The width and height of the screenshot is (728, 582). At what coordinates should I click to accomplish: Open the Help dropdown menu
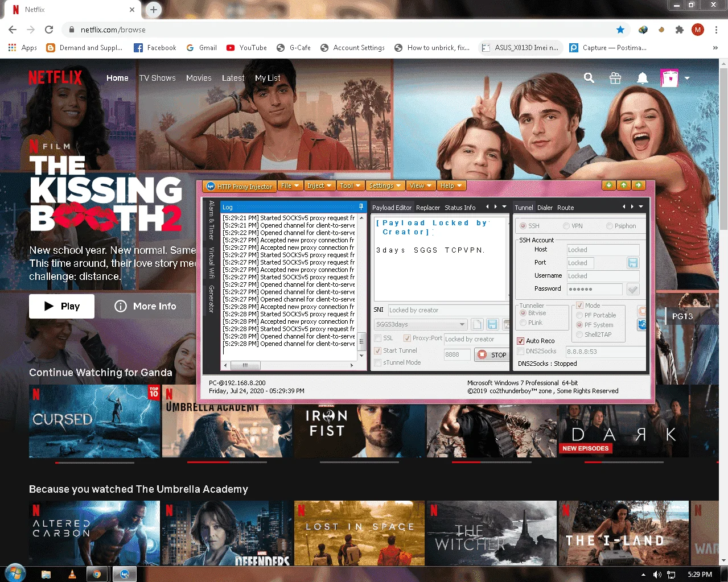(451, 185)
